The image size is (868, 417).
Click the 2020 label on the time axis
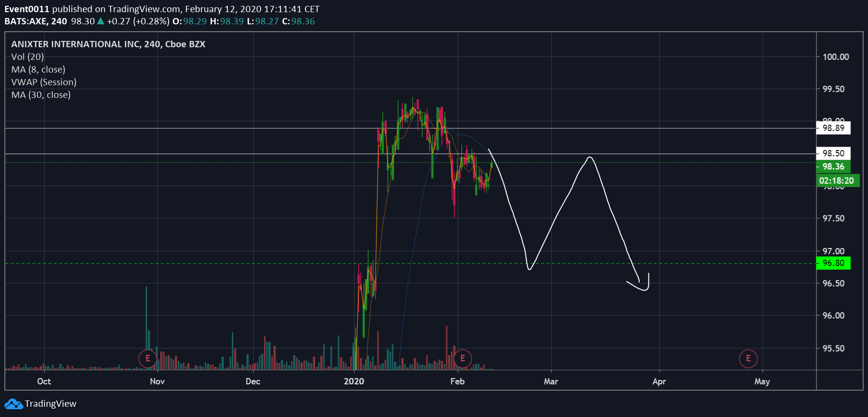[354, 381]
